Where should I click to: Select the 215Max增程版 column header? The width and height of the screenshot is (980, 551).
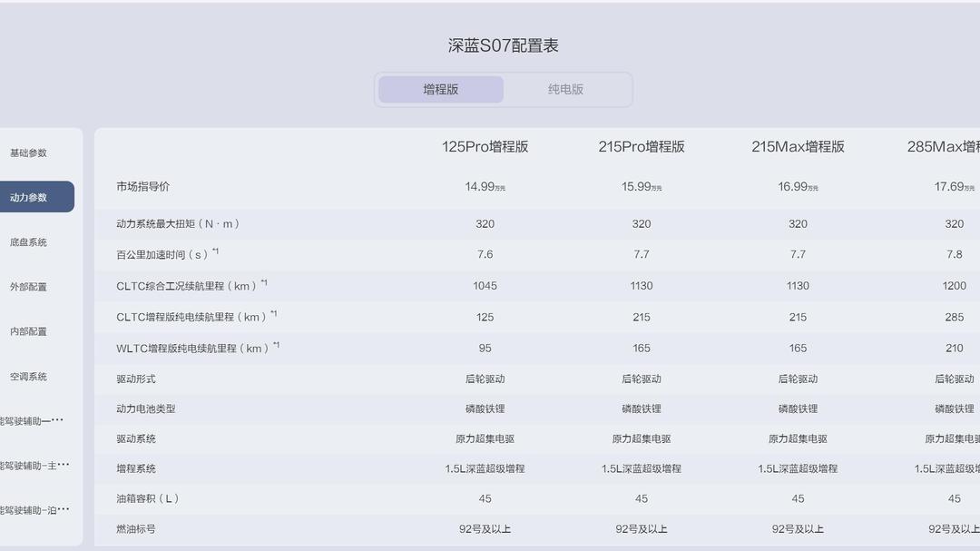[x=798, y=145]
